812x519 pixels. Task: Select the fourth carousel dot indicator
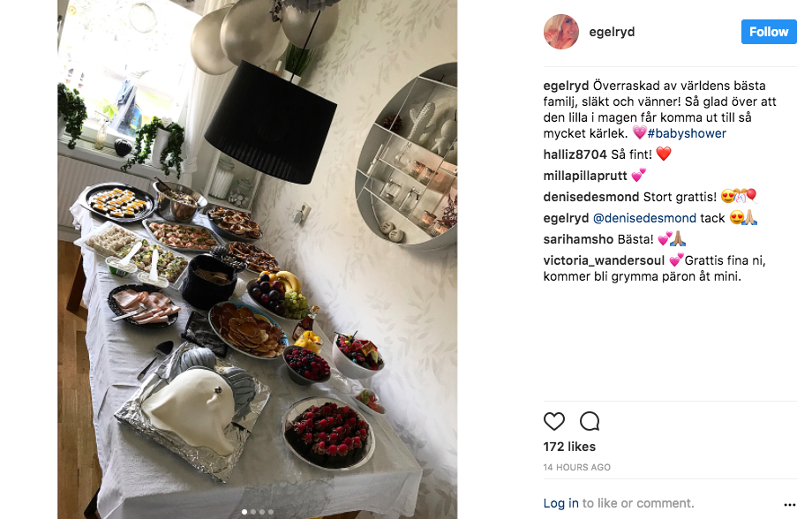click(271, 512)
